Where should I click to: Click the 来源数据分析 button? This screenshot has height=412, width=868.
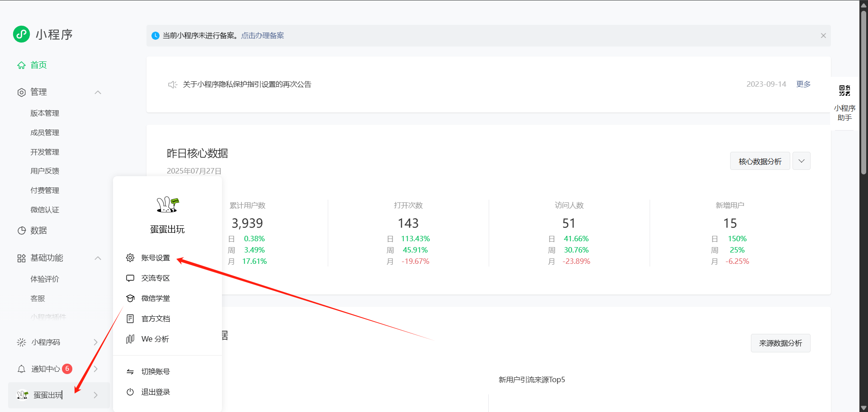780,343
